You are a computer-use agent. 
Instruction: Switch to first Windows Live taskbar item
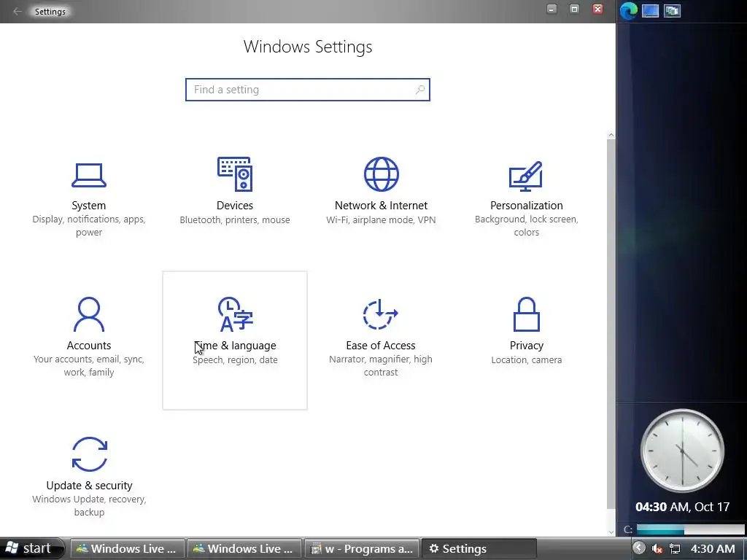[127, 548]
